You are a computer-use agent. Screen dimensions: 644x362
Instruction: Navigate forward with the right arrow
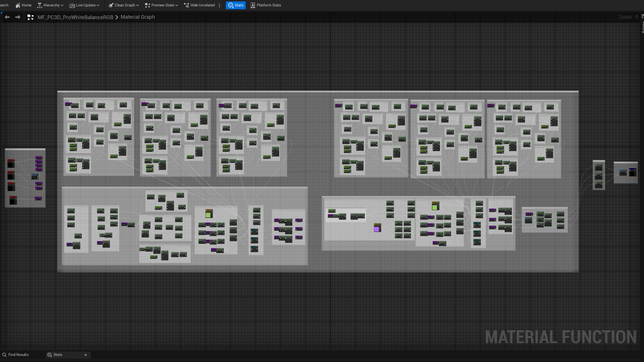[18, 17]
